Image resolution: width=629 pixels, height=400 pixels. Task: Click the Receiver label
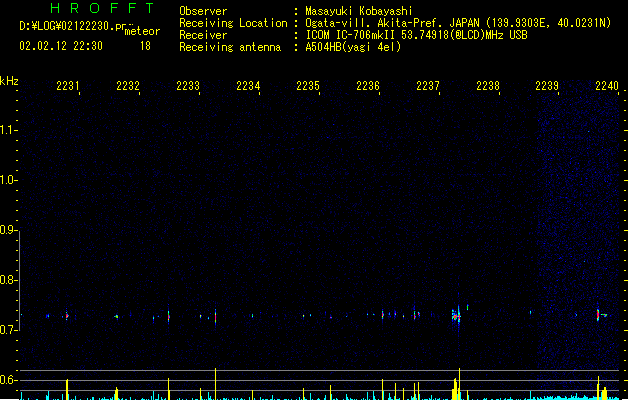coord(203,35)
